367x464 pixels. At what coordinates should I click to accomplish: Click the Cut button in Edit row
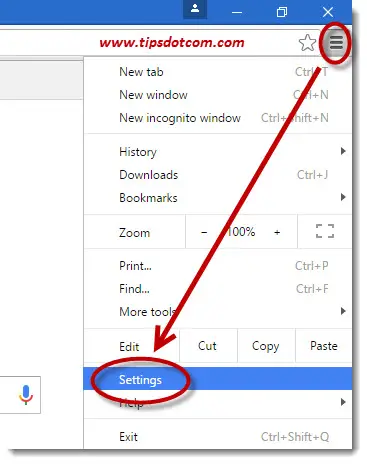[208, 346]
